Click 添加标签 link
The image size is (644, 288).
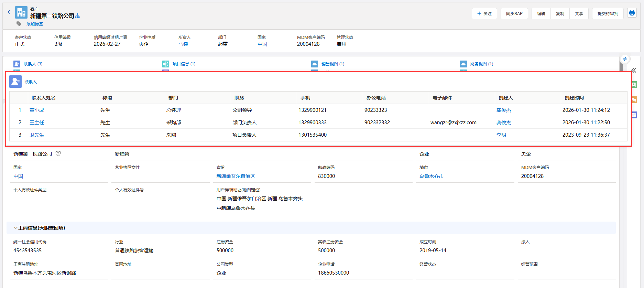[35, 24]
